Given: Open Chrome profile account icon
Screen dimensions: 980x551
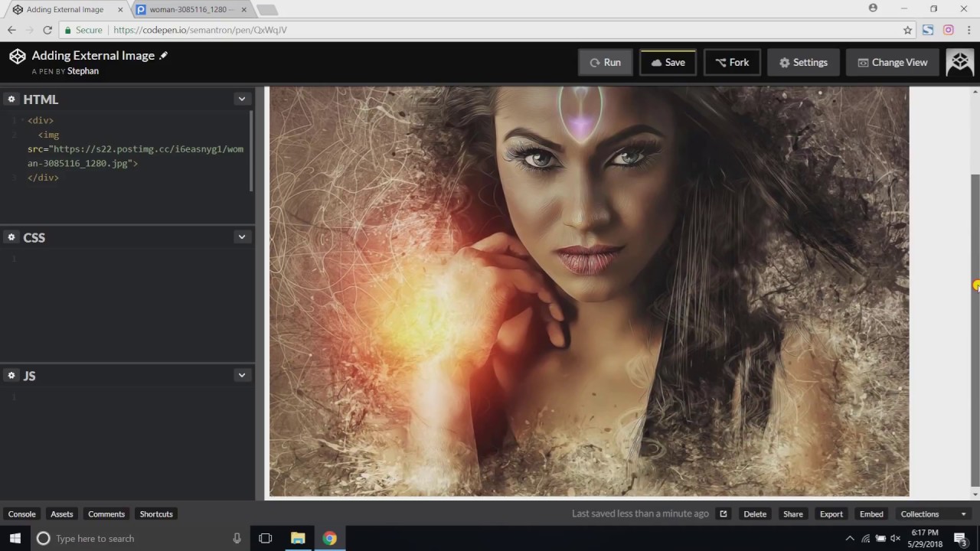Looking at the screenshot, I should tap(873, 8).
